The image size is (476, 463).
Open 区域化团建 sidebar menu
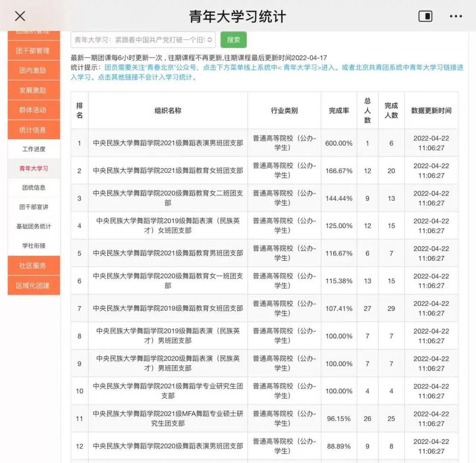33,285
